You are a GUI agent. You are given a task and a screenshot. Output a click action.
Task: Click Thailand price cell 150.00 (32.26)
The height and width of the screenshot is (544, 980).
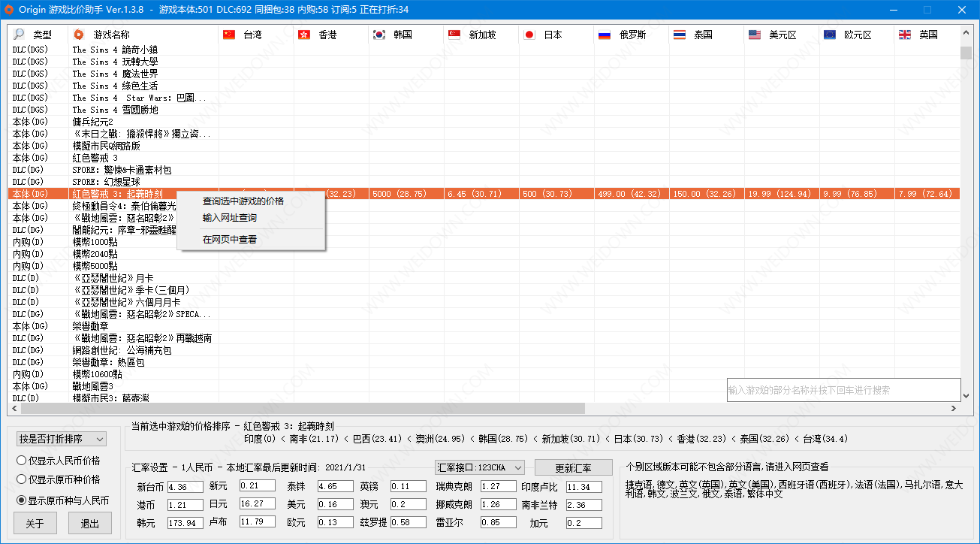[x=707, y=194]
